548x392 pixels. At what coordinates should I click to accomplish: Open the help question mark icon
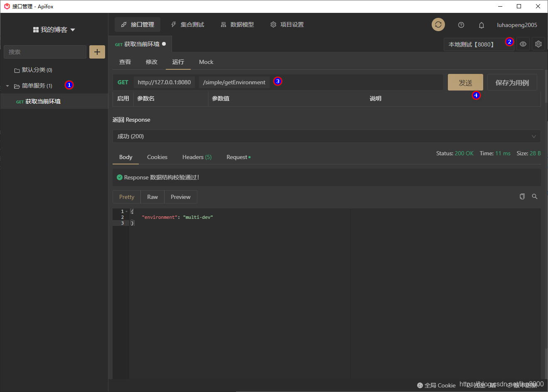click(461, 25)
